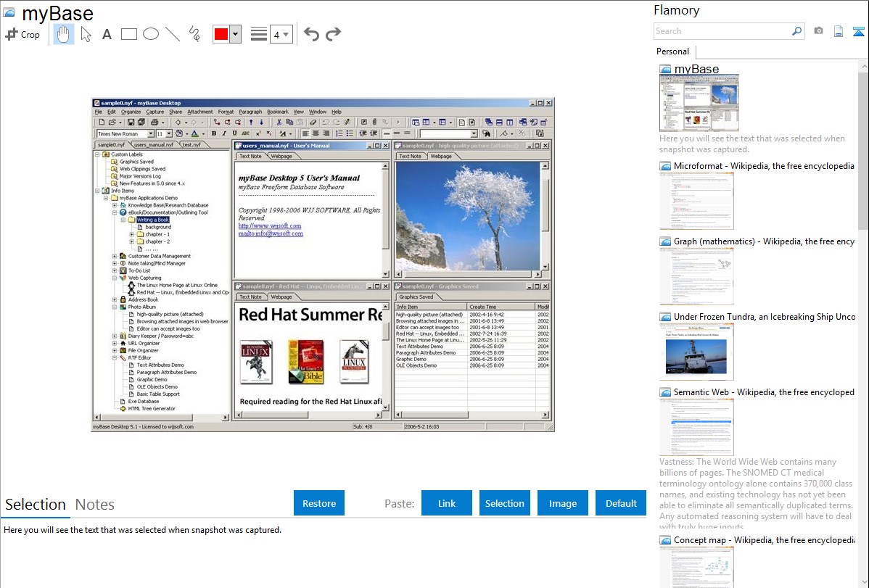Open the Under Frozen Tundra ship thumbnail

click(x=696, y=352)
